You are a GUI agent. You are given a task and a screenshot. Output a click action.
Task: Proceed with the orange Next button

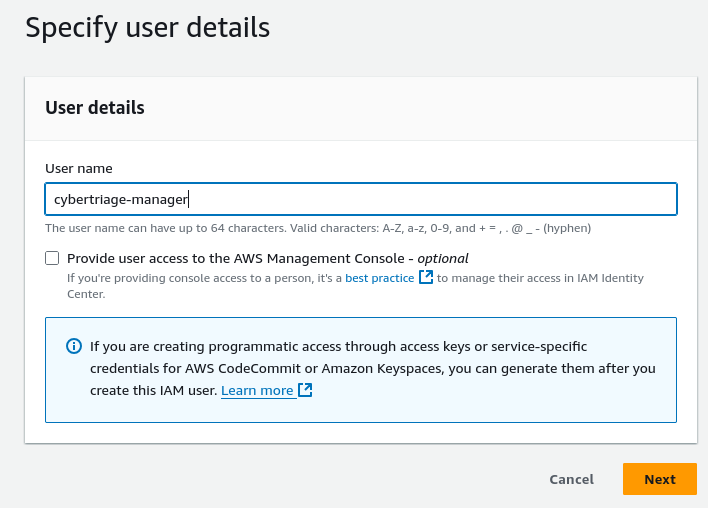click(659, 479)
